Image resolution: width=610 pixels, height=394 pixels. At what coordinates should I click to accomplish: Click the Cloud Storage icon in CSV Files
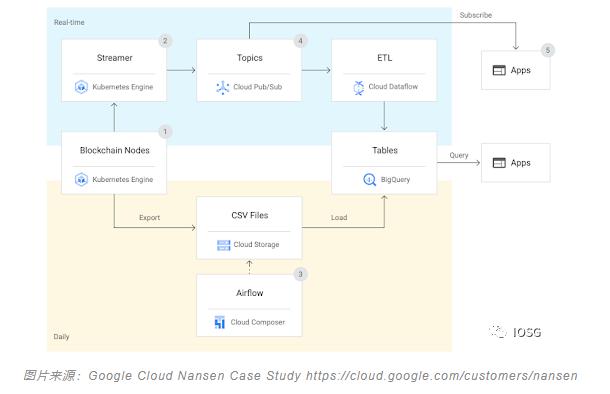[x=224, y=245]
